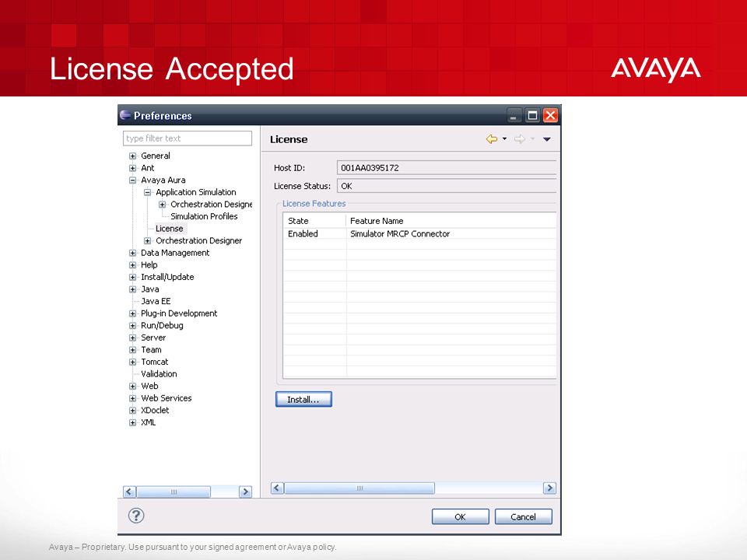Expand the Web Services node
This screenshot has height=560, width=747.
[133, 398]
